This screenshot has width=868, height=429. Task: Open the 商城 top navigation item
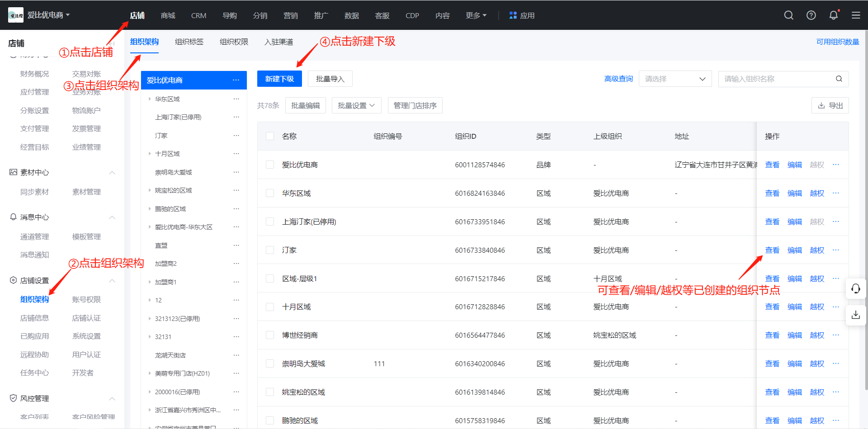pos(168,15)
